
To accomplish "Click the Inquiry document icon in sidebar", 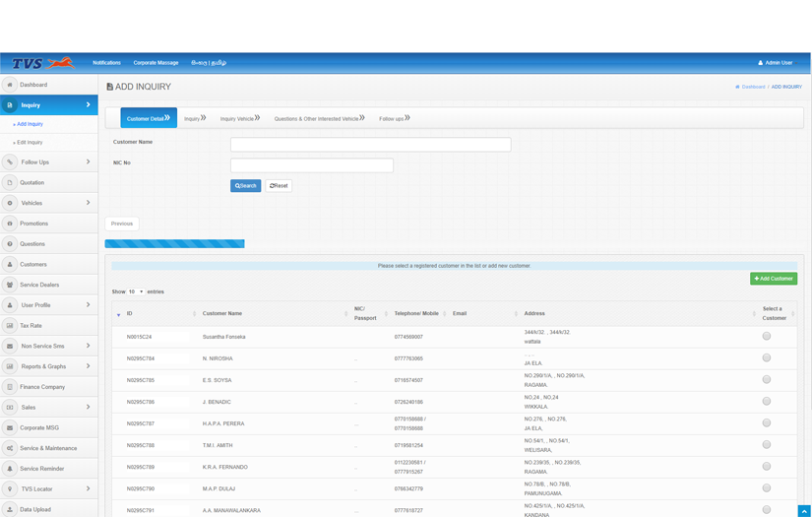I will tap(9, 105).
